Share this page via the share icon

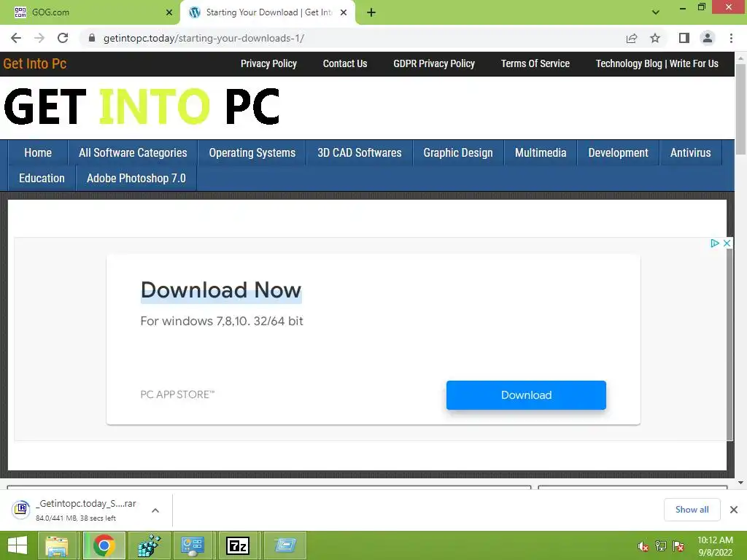(x=632, y=38)
